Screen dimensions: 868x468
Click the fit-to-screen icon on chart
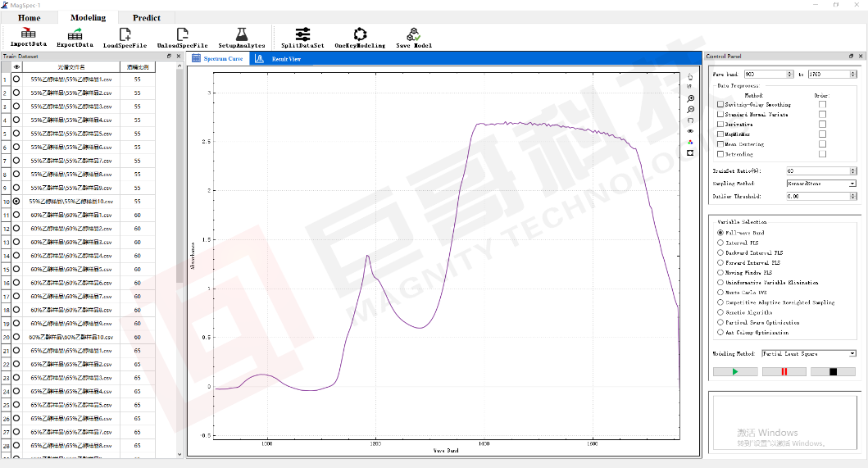coord(690,153)
